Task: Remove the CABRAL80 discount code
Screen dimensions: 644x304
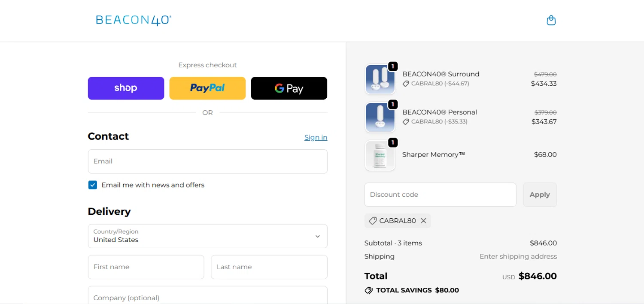Action: [x=423, y=221]
